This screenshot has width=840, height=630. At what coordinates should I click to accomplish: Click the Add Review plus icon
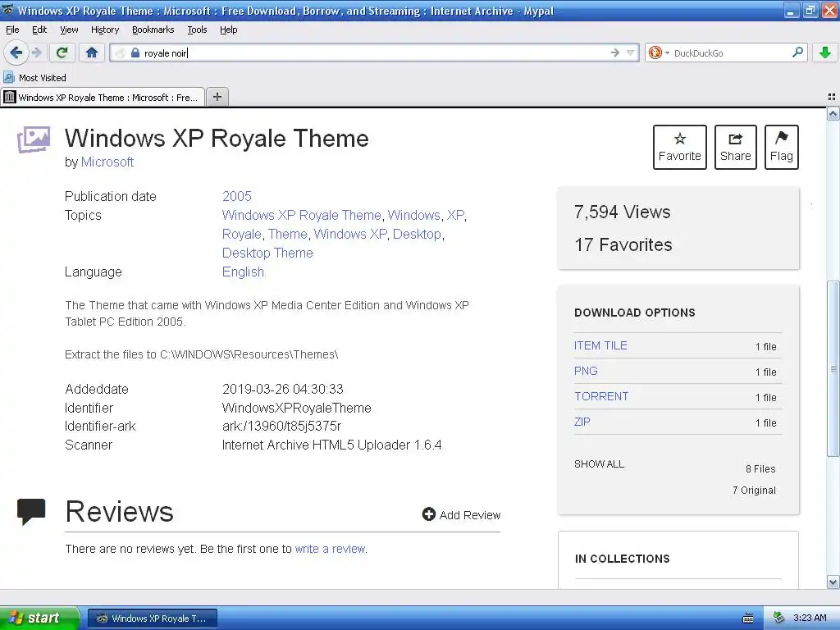click(428, 514)
